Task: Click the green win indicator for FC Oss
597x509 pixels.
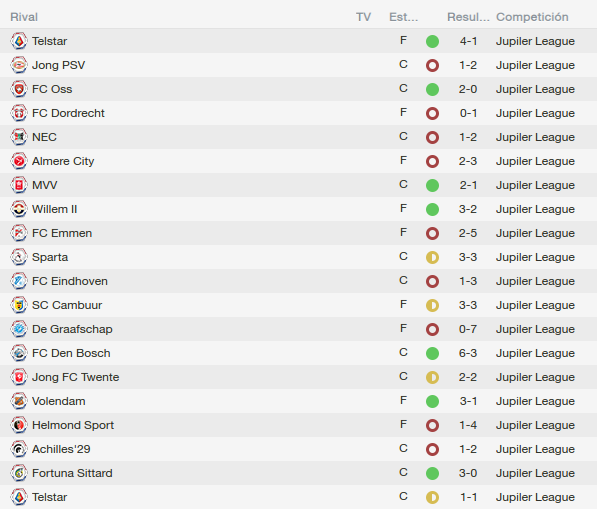Action: 432,89
